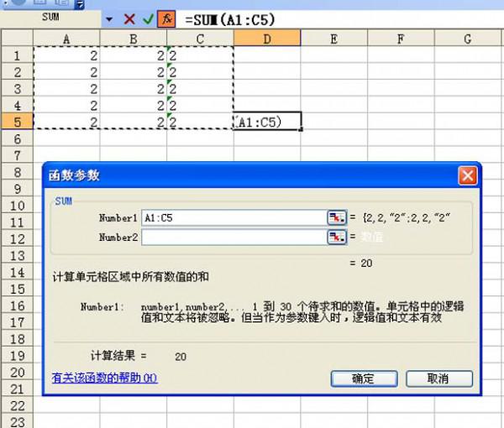Click into the Number1 input field
This screenshot has width=504, height=428.
pos(234,217)
